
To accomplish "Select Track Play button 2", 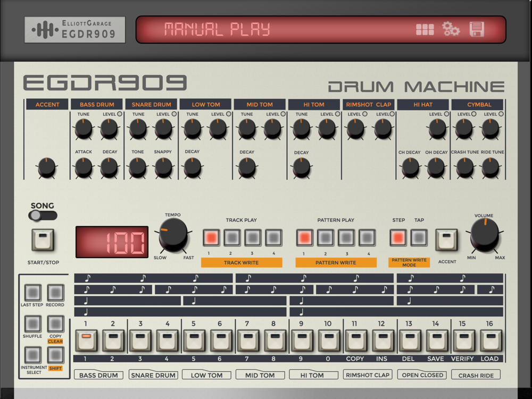I will pos(232,237).
